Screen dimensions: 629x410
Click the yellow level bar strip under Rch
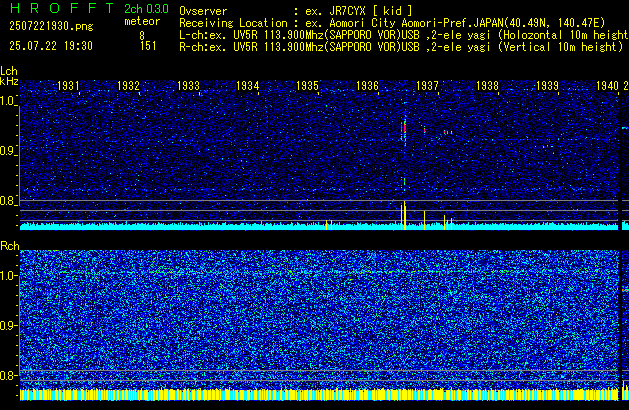319,395
